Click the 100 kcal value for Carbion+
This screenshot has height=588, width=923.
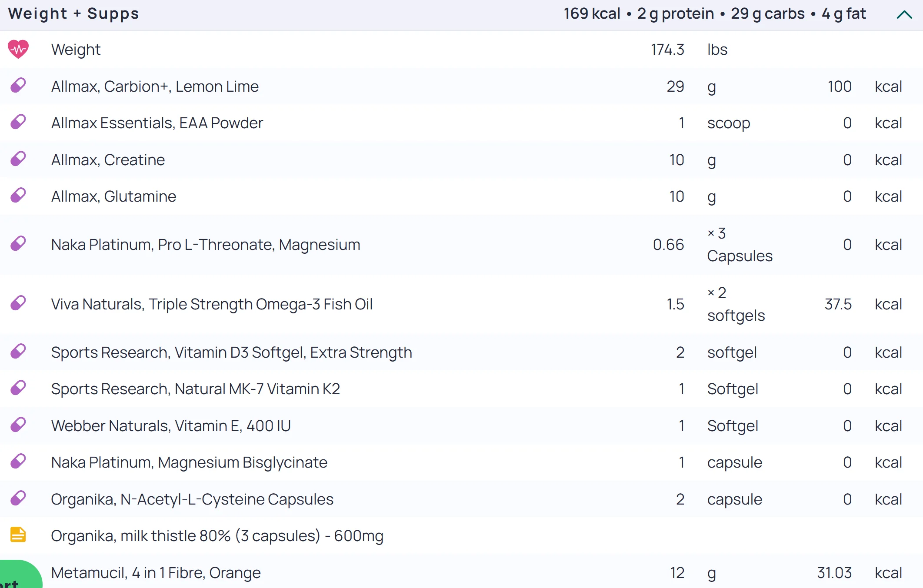840,86
